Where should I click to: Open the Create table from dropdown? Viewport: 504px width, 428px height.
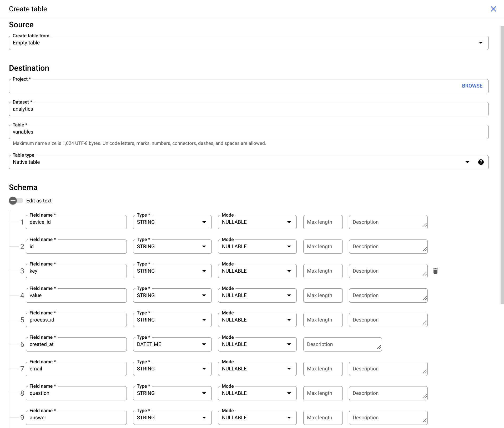pos(481,43)
